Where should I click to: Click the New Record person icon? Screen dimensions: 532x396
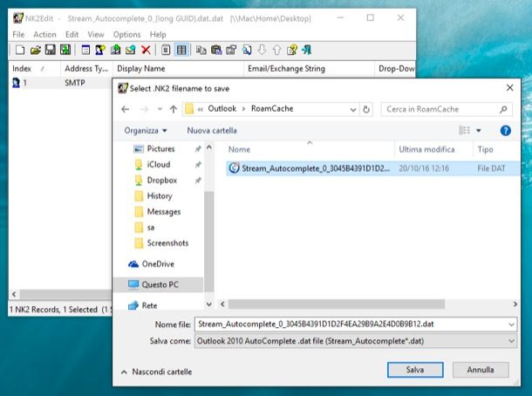[x=100, y=51]
